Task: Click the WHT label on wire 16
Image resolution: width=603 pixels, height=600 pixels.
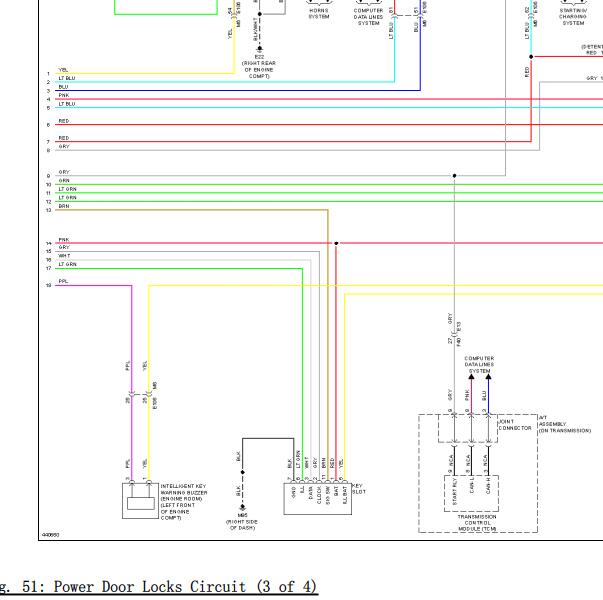Action: [64, 256]
